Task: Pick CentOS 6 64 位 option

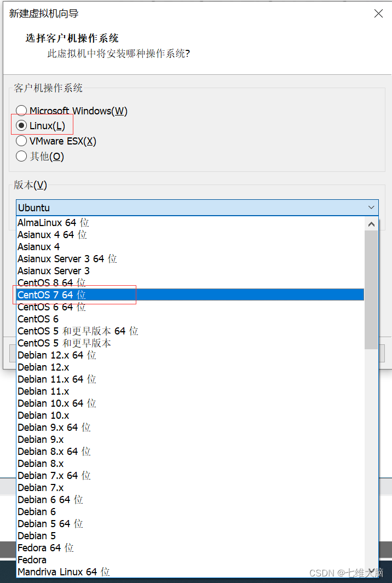Action: tap(191, 307)
